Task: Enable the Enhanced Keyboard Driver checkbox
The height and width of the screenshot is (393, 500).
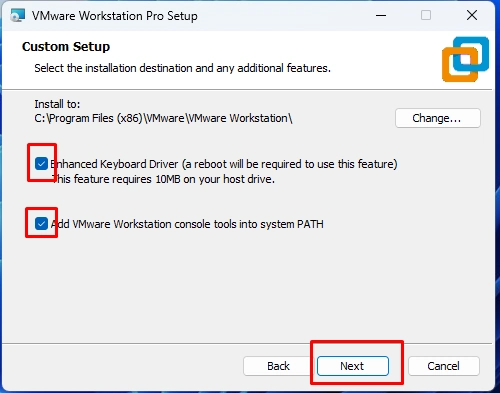Action: click(41, 164)
